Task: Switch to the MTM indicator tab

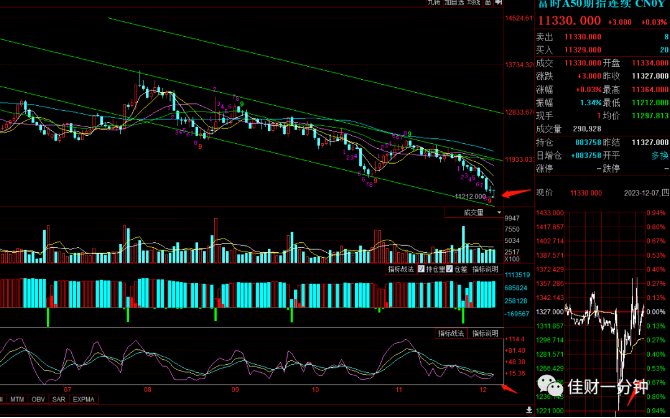Action: tap(17, 400)
